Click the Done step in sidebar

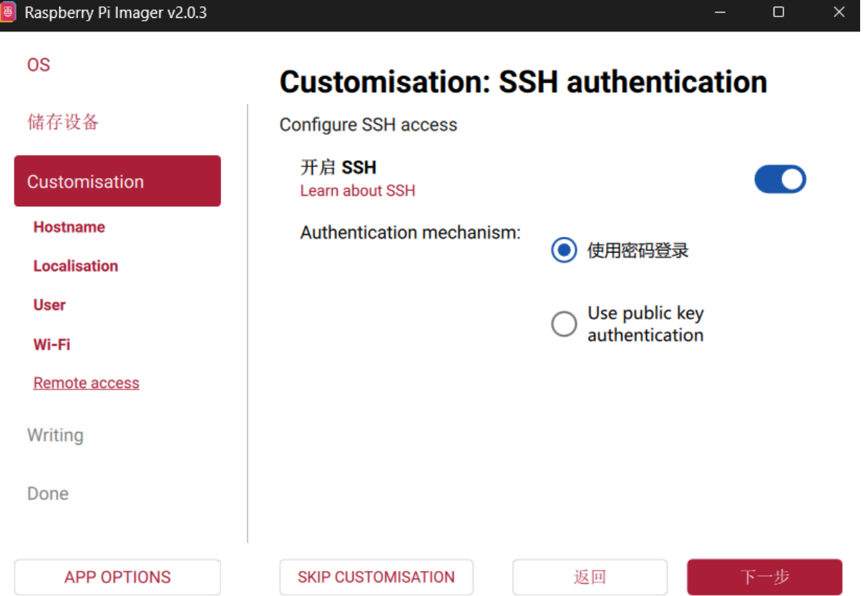(48, 494)
